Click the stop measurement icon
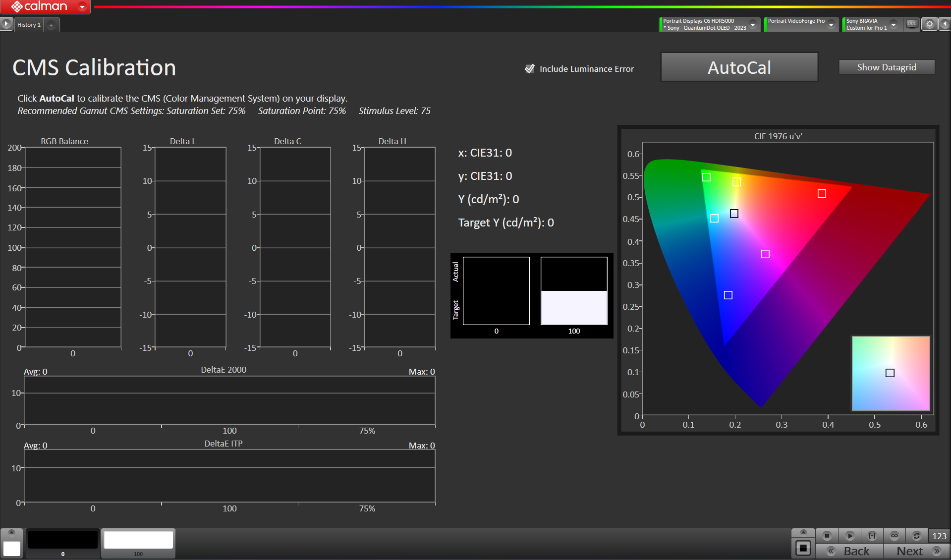The height and width of the screenshot is (560, 951). [827, 536]
